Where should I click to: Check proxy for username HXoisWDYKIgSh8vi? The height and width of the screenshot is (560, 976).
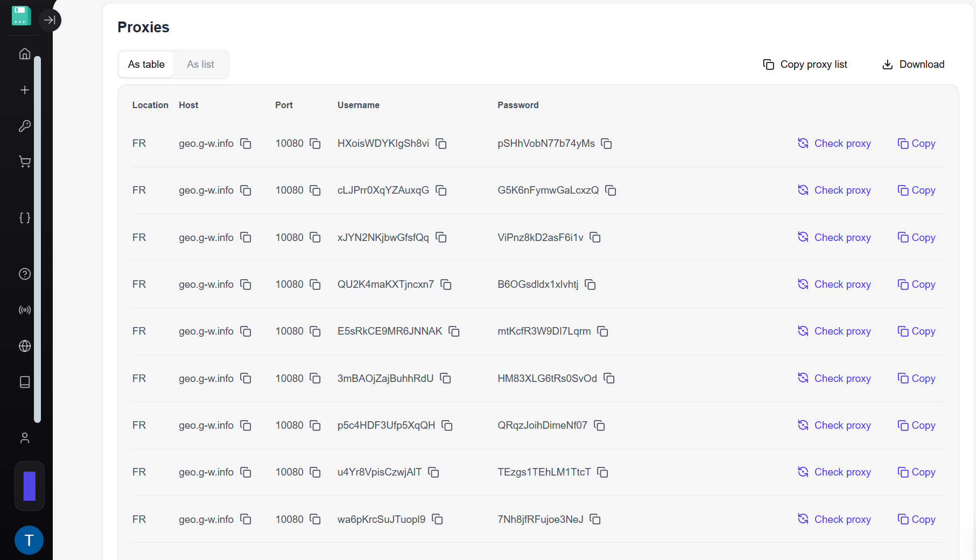(834, 144)
